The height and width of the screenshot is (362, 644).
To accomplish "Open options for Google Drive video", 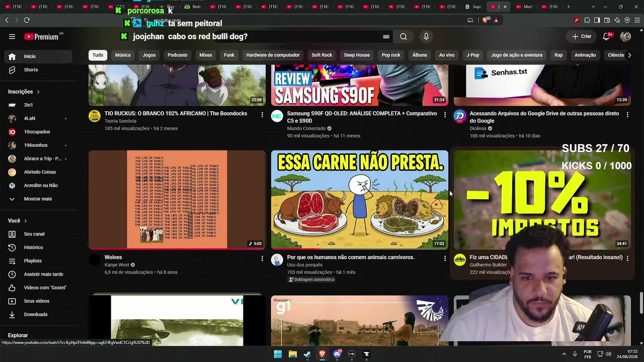I will (627, 115).
